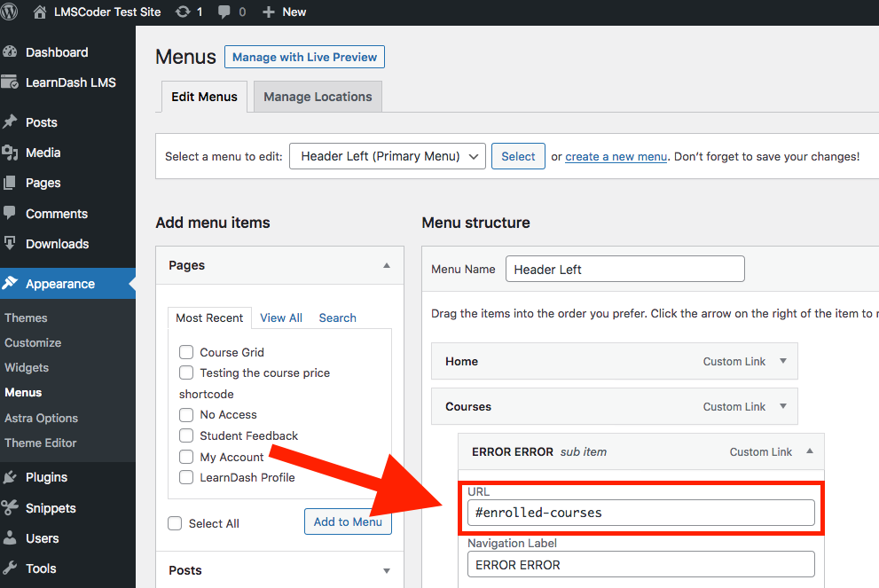879x588 pixels.
Task: Expand the Home menu item arrow
Action: coord(782,361)
